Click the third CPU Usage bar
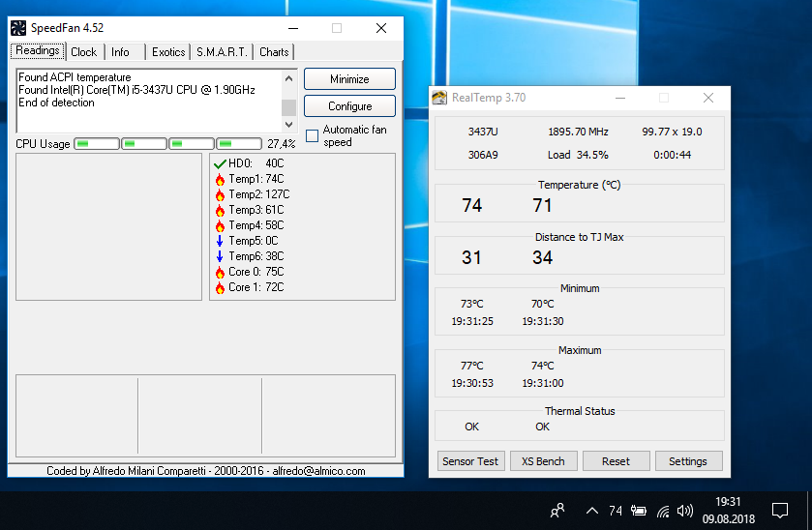812x530 pixels. click(192, 144)
